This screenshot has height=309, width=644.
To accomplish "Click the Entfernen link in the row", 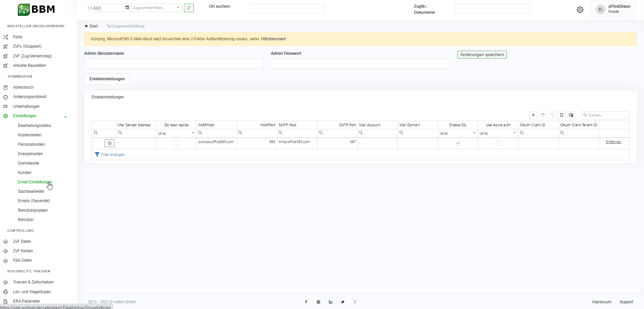I will coord(613,142).
